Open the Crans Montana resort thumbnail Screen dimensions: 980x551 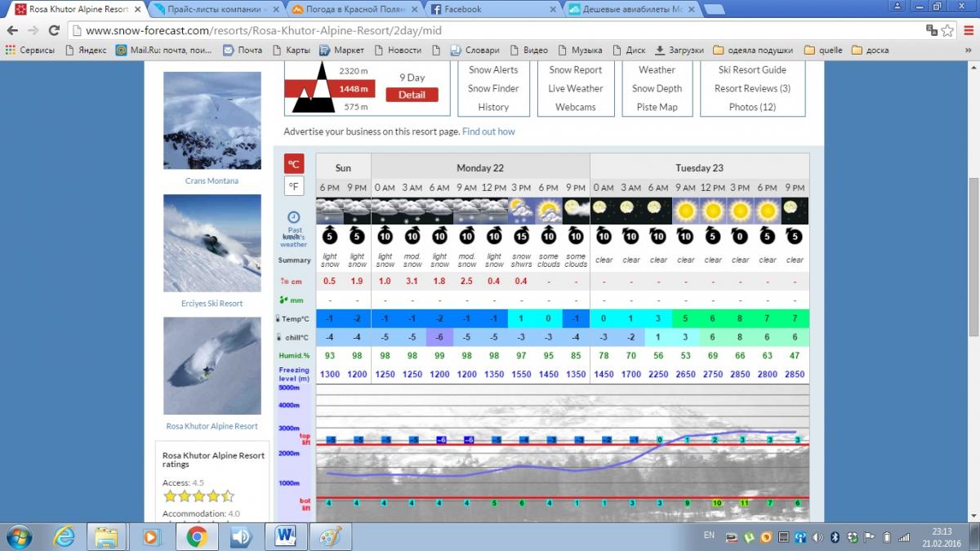(x=212, y=121)
